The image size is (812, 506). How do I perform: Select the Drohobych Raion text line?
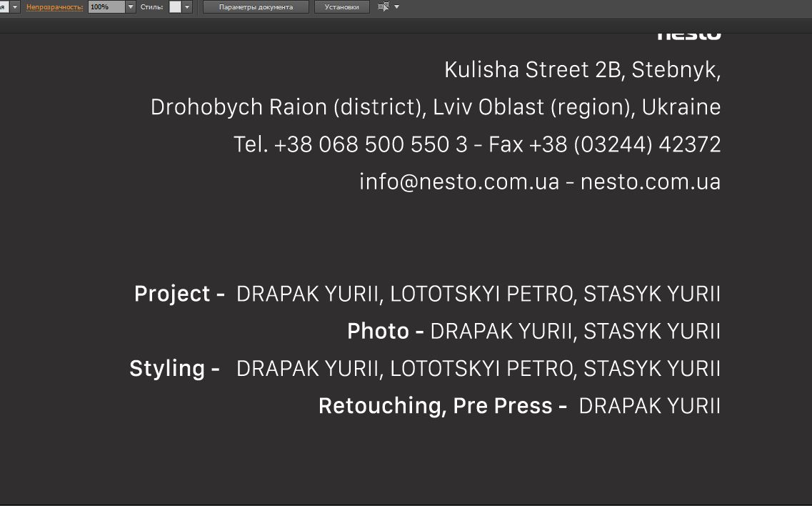click(x=435, y=107)
